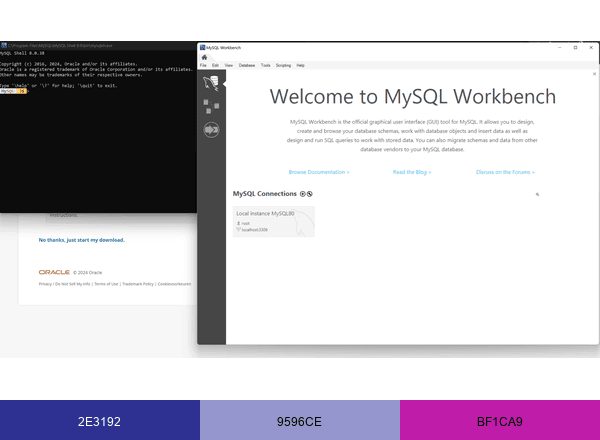Open the Database menu in Workbench
600x440 pixels.
point(247,65)
